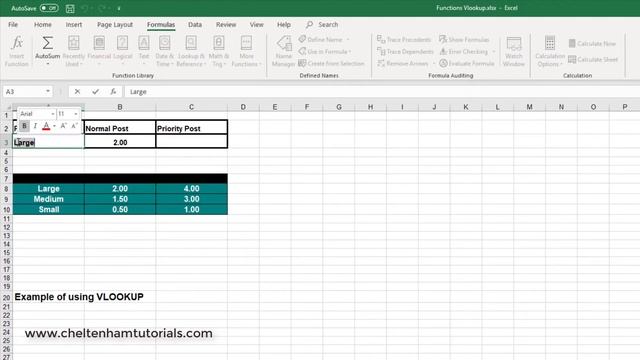Click the red font color button
640x360 pixels.
click(x=46, y=126)
